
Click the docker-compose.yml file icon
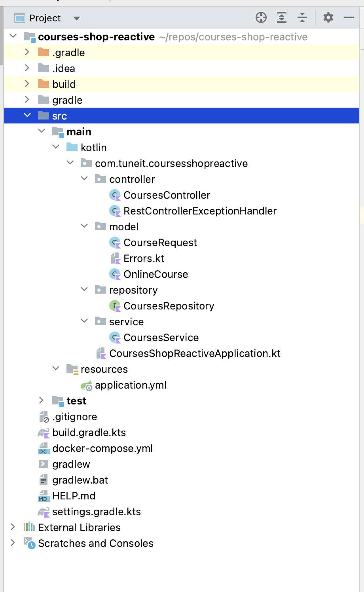[43, 449]
